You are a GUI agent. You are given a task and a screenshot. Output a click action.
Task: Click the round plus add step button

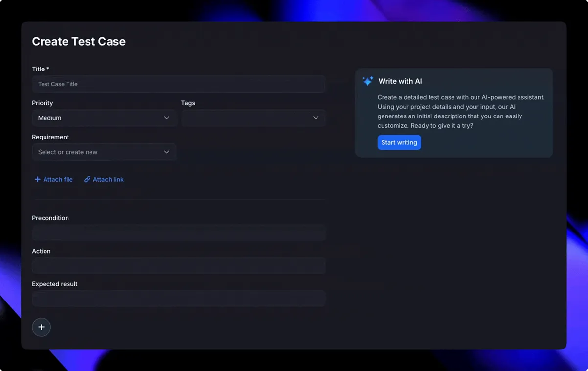click(x=41, y=327)
